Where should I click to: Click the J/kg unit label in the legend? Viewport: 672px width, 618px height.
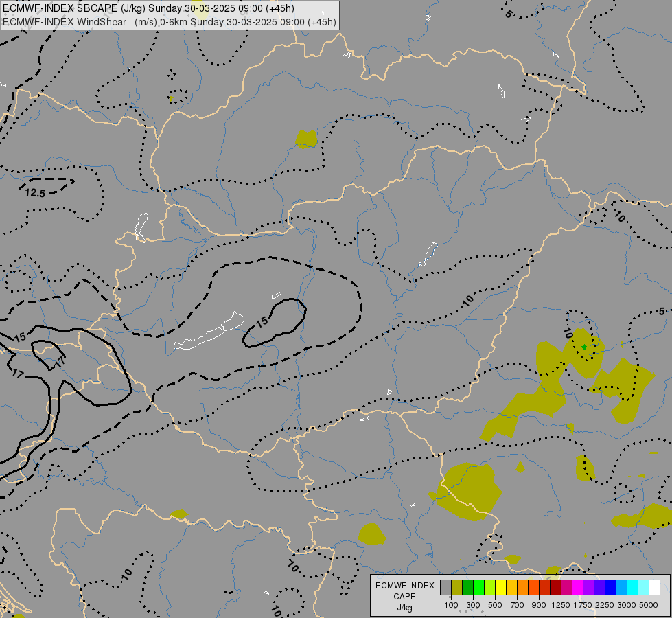pyautogui.click(x=404, y=608)
